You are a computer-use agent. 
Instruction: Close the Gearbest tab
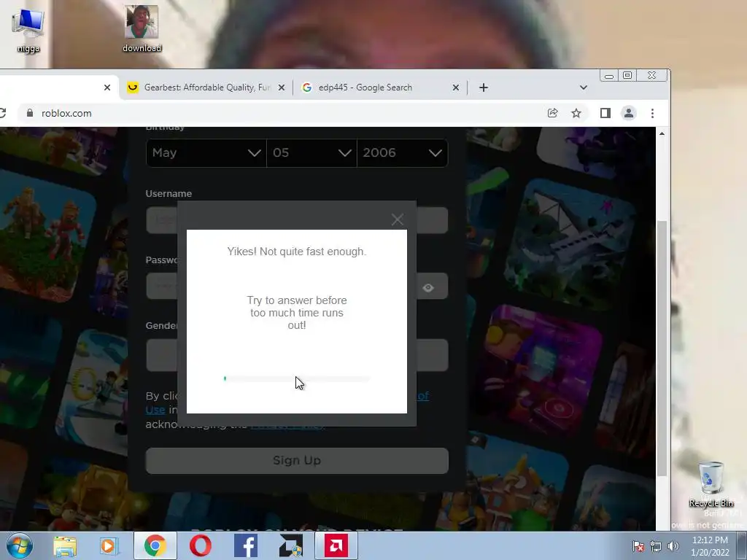coord(282,87)
